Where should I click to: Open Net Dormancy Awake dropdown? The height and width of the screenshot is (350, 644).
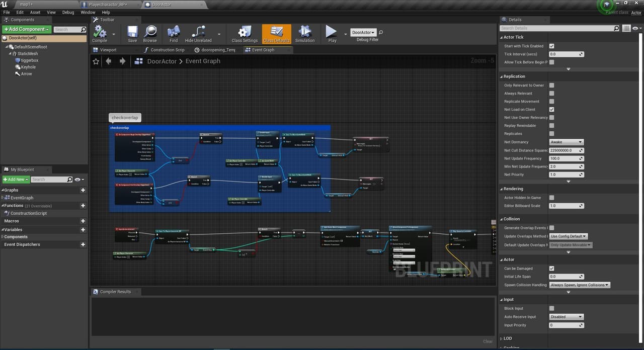[566, 142]
